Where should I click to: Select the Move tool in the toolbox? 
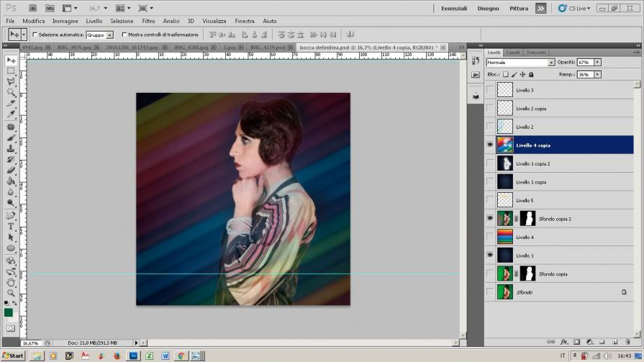(x=11, y=60)
